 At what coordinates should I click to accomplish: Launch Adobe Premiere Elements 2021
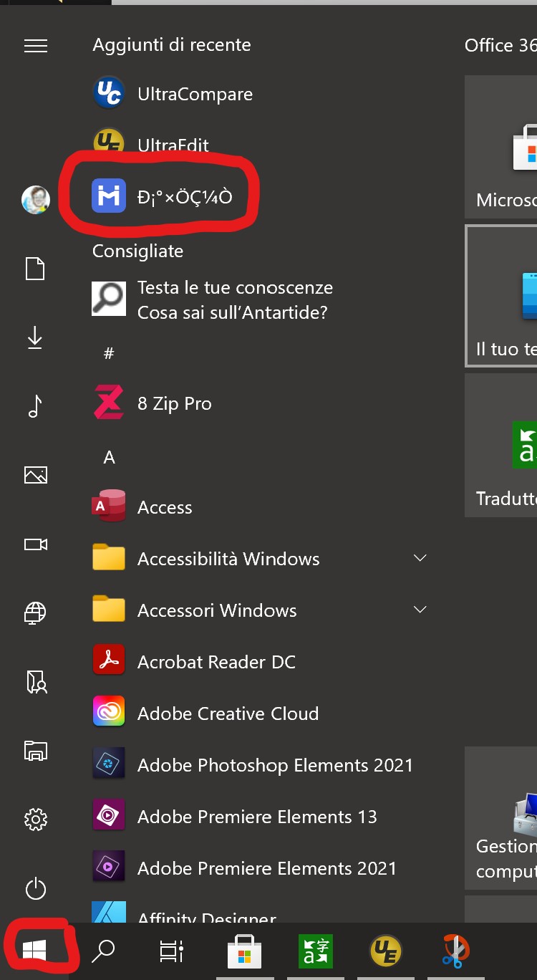(266, 868)
